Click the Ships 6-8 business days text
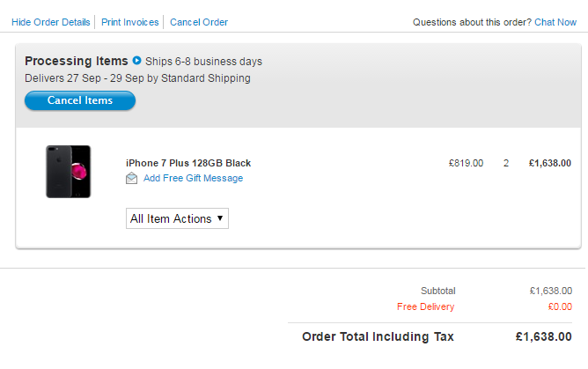 (x=203, y=62)
